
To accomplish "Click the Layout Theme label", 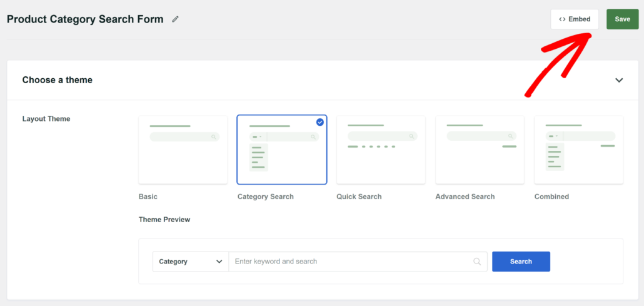I will point(46,119).
